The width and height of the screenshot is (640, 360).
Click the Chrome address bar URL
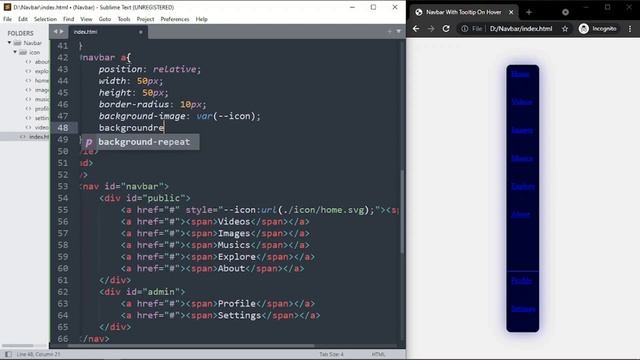[x=521, y=29]
